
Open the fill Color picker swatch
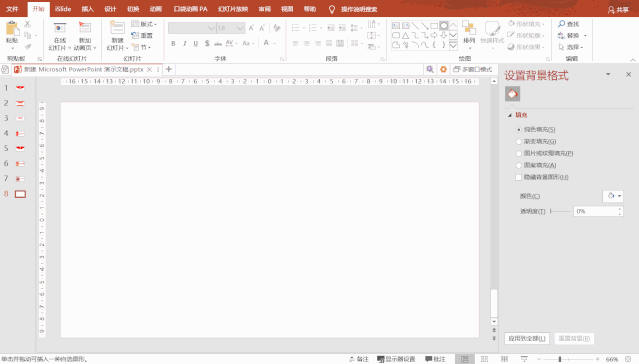[x=613, y=196]
